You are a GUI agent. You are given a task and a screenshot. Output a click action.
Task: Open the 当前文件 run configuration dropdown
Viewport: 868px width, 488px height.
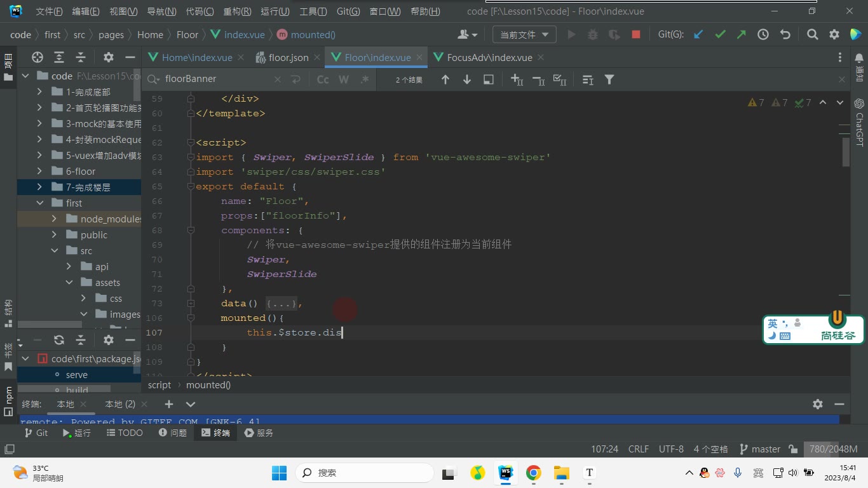click(x=524, y=35)
